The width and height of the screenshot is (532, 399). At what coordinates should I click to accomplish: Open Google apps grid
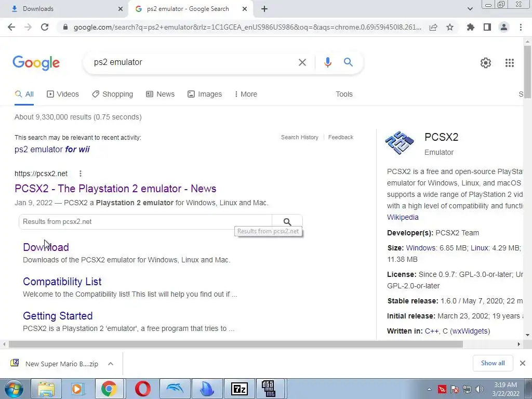coord(509,63)
